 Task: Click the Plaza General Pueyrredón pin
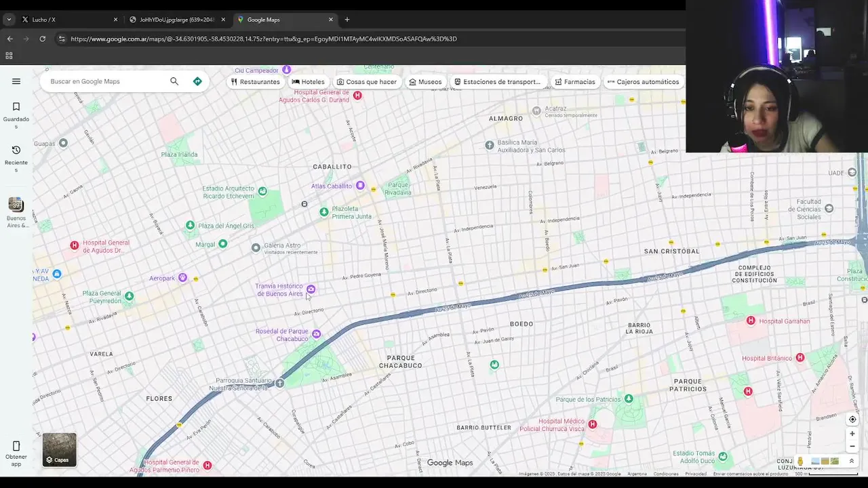coord(130,296)
